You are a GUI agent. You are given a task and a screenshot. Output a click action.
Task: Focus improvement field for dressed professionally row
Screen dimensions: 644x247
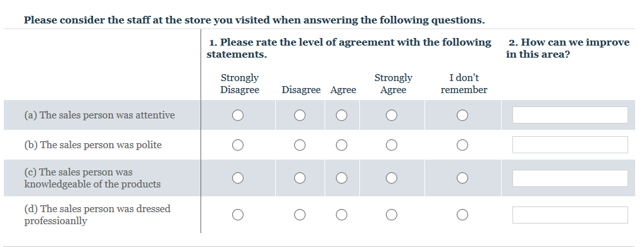570,215
